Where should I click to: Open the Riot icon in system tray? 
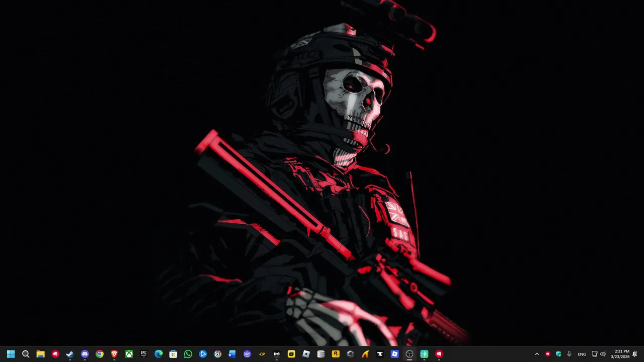(548, 354)
